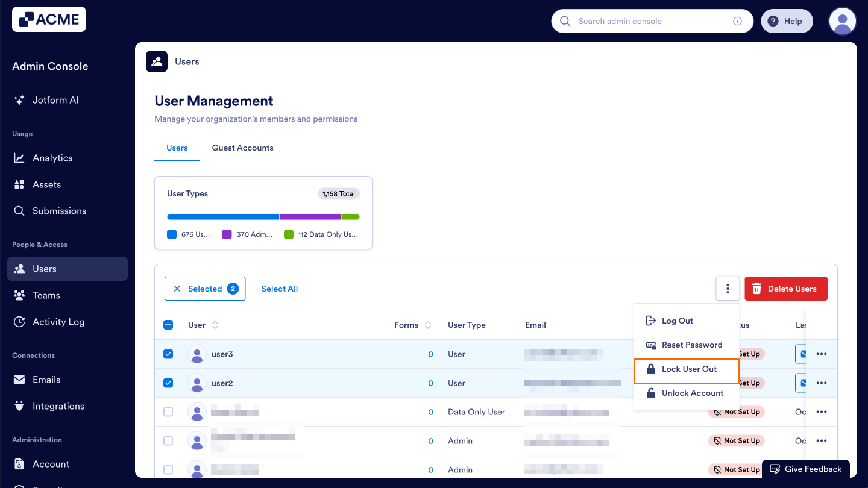The image size is (868, 488).
Task: Click the Select All link
Action: (279, 289)
